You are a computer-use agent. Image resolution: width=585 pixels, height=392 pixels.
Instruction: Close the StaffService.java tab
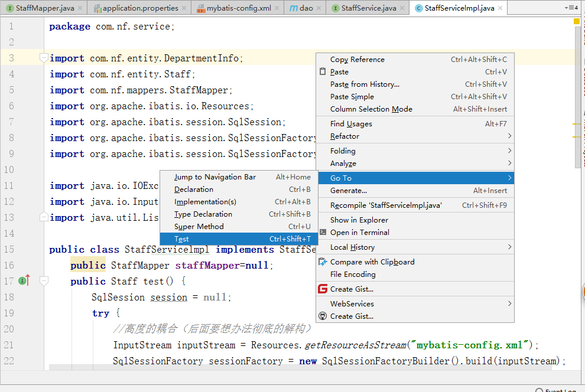[402, 8]
